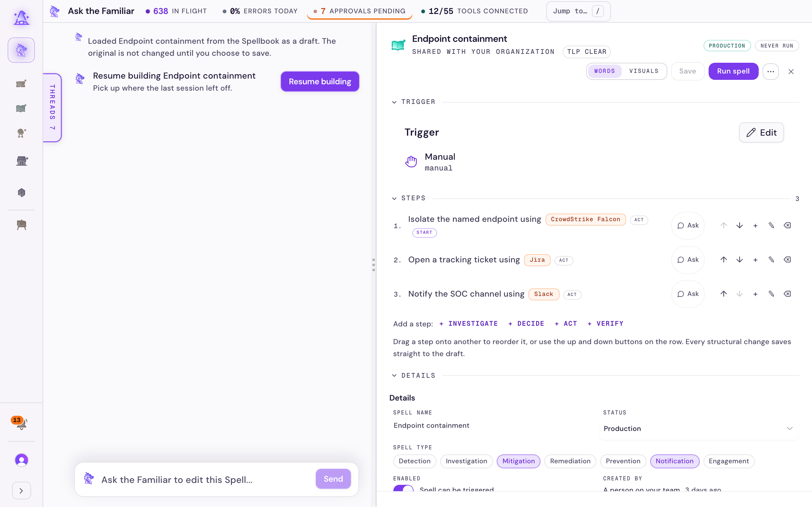
Task: Open the Spellbook icon in the sidebar
Action: coord(21,108)
